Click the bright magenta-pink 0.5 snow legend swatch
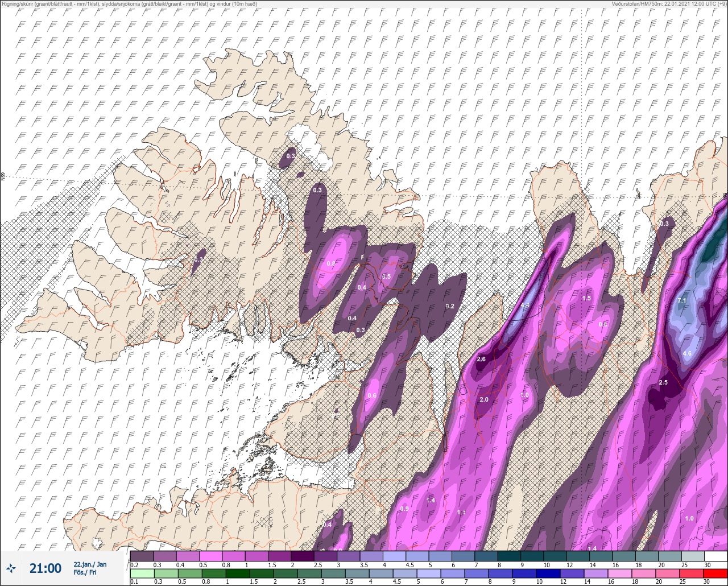Viewport: 728px width, 586px height. [210, 556]
